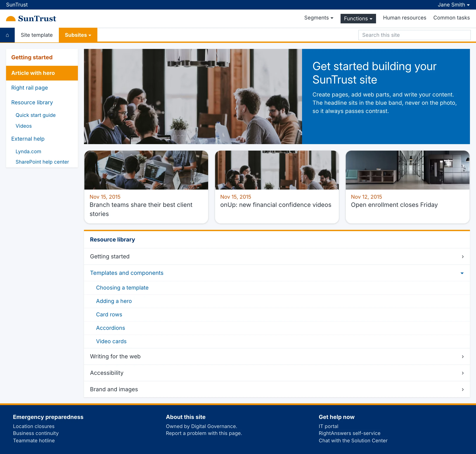The image size is (476, 454).
Task: Open Choosing a template link
Action: [122, 288]
